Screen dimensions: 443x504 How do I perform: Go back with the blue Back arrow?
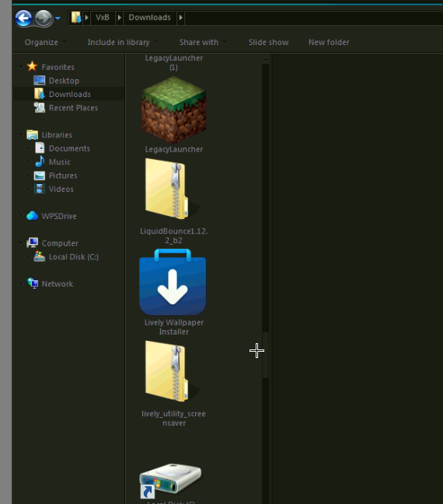(23, 18)
